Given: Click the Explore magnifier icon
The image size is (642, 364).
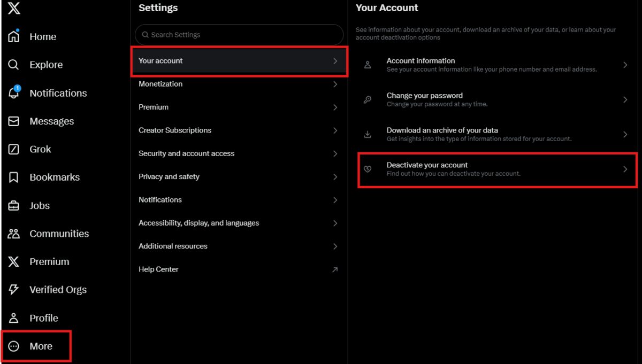Looking at the screenshot, I should point(14,65).
